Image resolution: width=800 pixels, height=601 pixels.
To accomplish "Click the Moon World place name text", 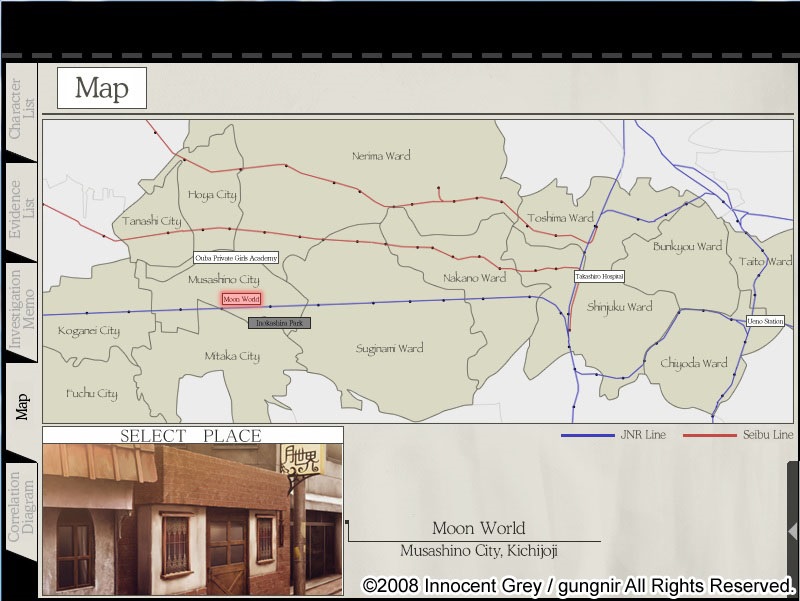I will click(478, 529).
